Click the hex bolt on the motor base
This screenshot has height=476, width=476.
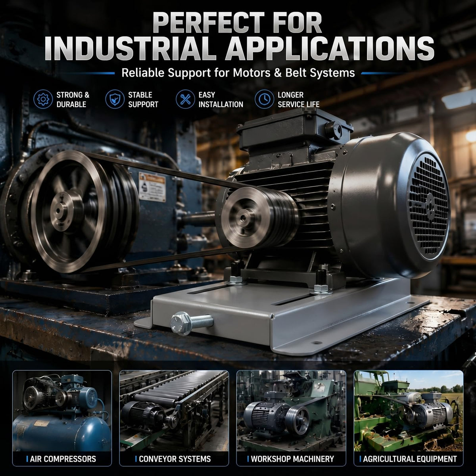[191, 322]
